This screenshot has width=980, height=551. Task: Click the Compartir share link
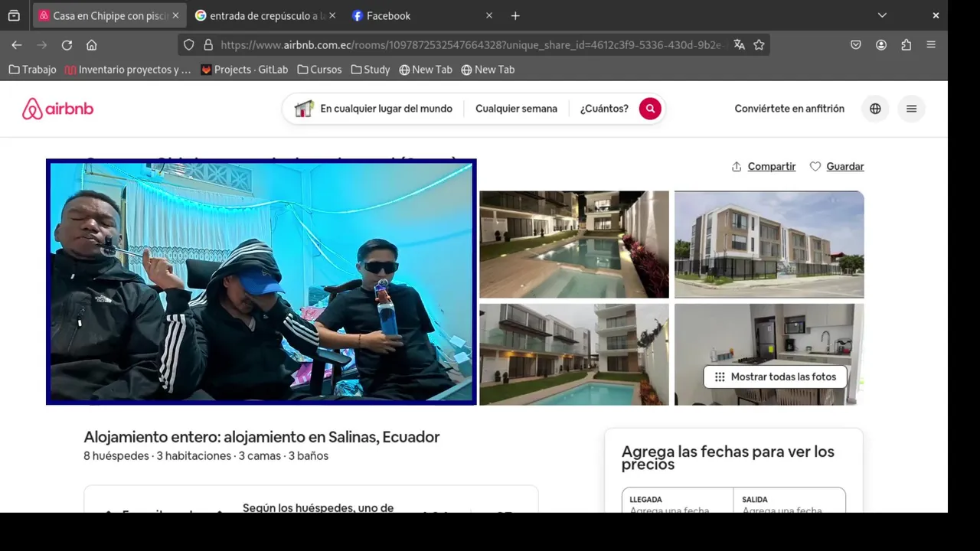(763, 166)
